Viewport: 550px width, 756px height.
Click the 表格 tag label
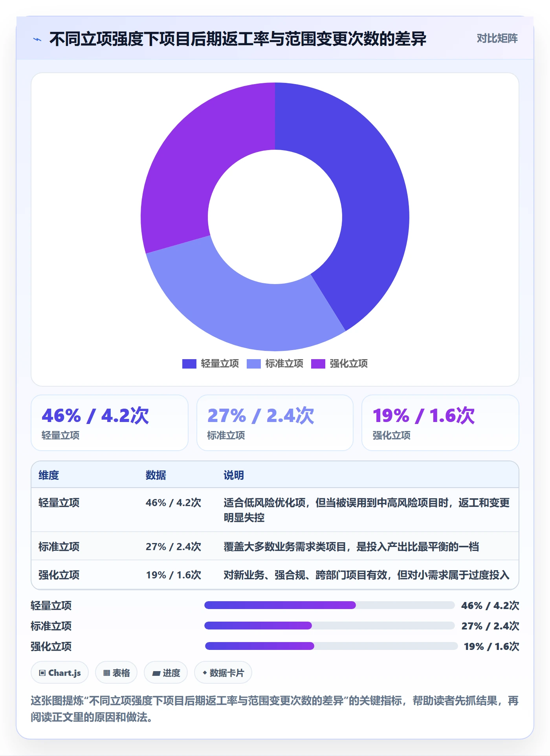(121, 673)
